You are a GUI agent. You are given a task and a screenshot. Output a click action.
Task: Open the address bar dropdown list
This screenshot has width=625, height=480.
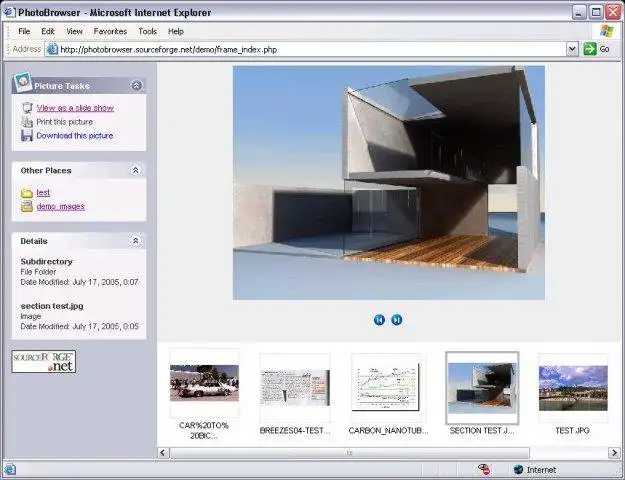pos(572,49)
